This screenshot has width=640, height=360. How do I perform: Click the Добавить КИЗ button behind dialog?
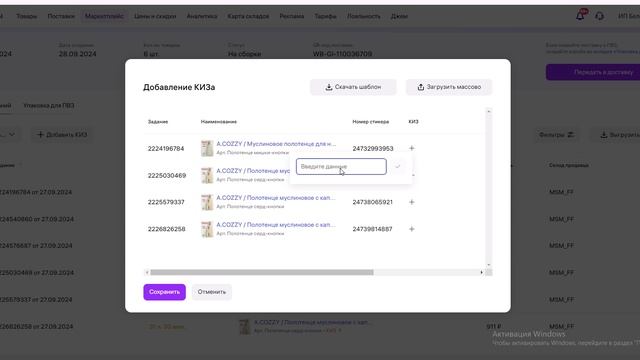pos(62,135)
